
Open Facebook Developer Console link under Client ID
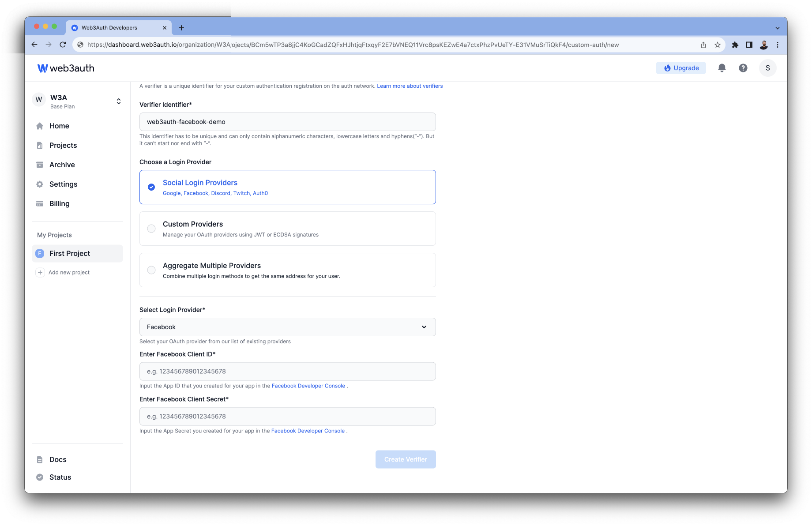(308, 386)
